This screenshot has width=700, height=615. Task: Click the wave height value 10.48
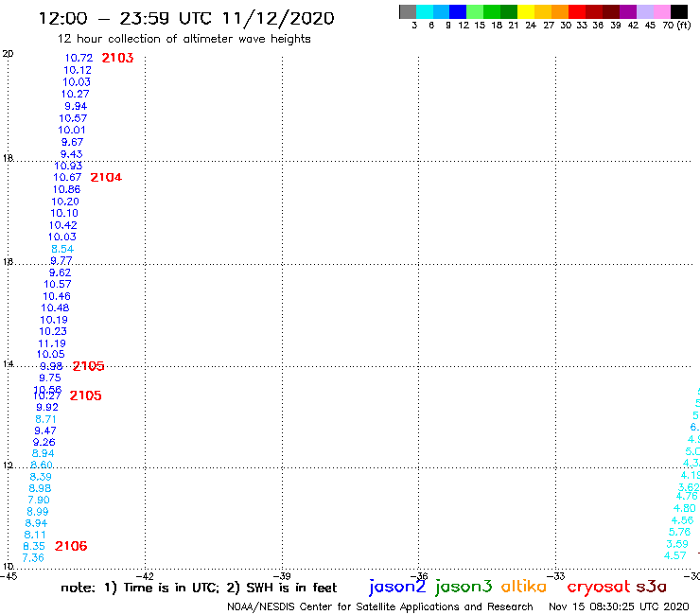coord(55,307)
